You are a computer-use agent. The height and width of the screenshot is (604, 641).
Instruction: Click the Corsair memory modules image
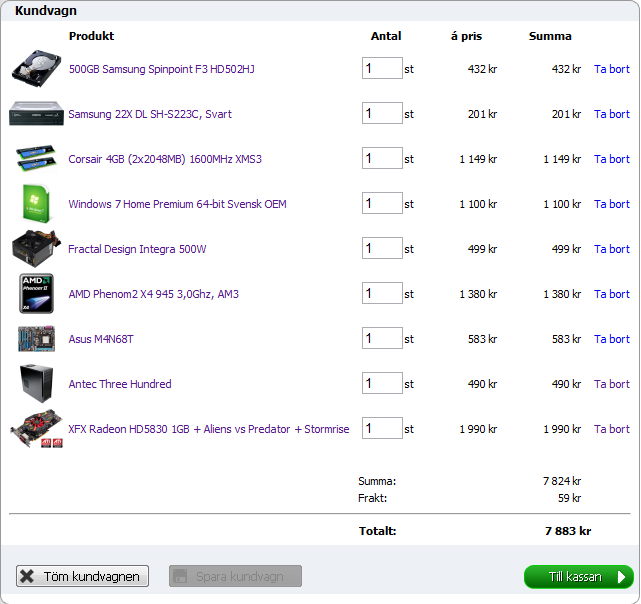point(36,159)
